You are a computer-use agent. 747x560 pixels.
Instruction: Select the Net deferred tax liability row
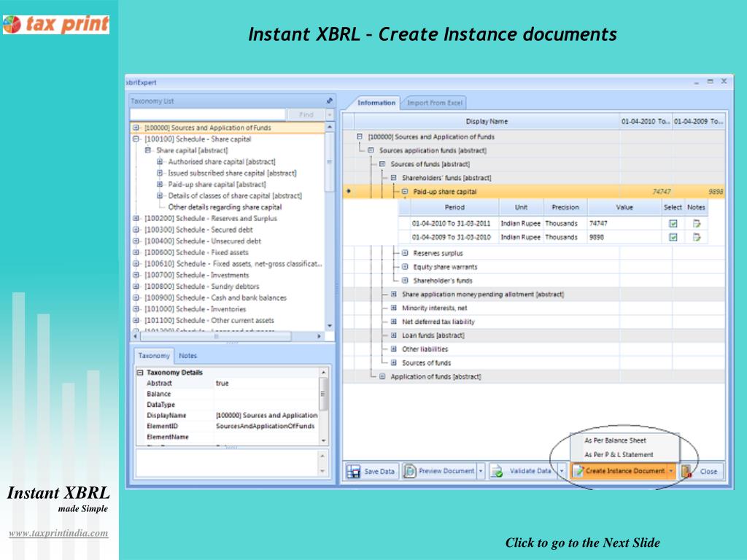coord(533,322)
